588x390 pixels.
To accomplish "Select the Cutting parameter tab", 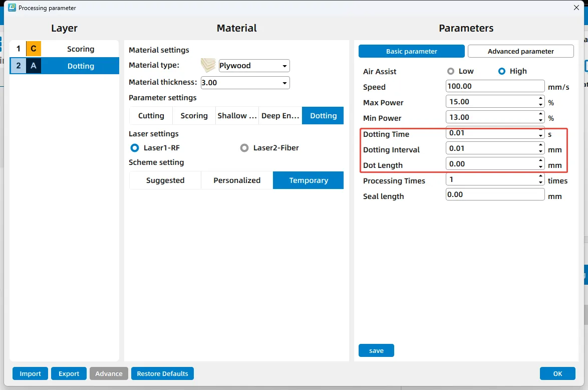I will point(151,116).
